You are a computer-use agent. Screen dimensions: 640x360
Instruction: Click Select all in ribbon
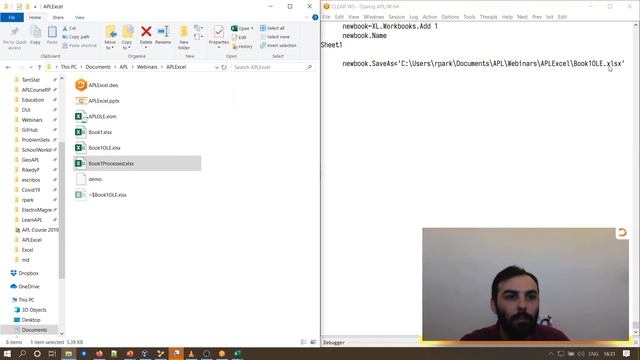[272, 28]
